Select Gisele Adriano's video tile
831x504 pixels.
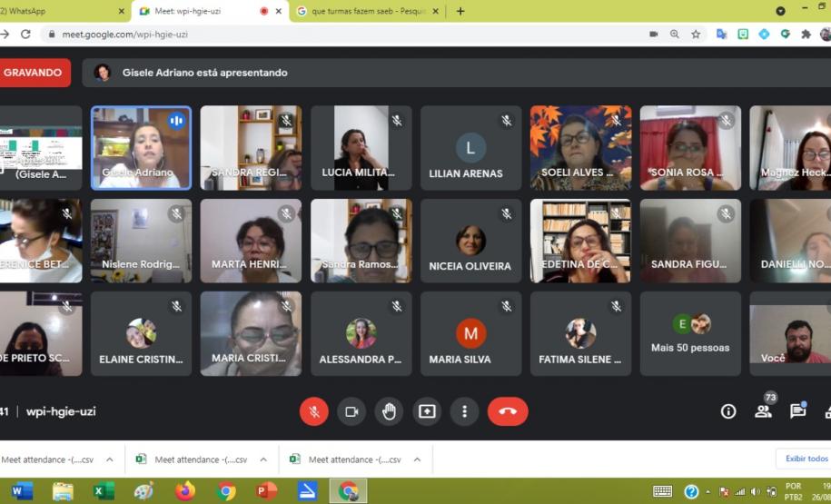[141, 148]
